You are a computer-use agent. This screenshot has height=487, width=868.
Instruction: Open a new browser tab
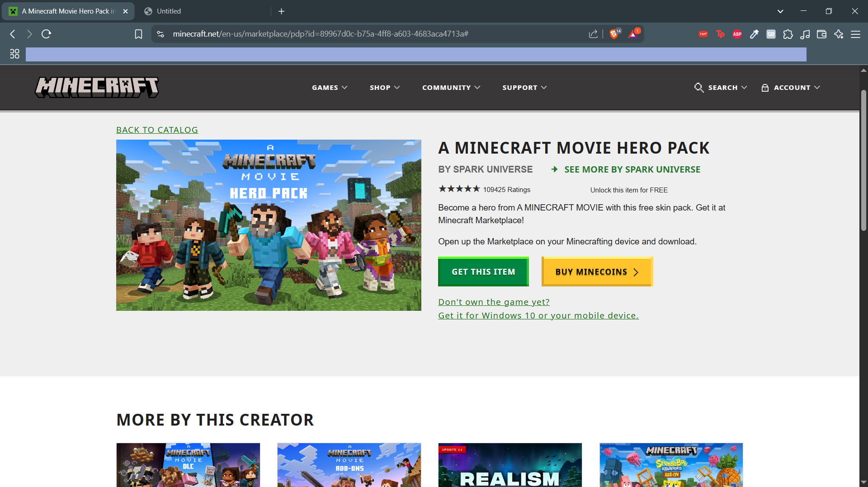point(281,11)
